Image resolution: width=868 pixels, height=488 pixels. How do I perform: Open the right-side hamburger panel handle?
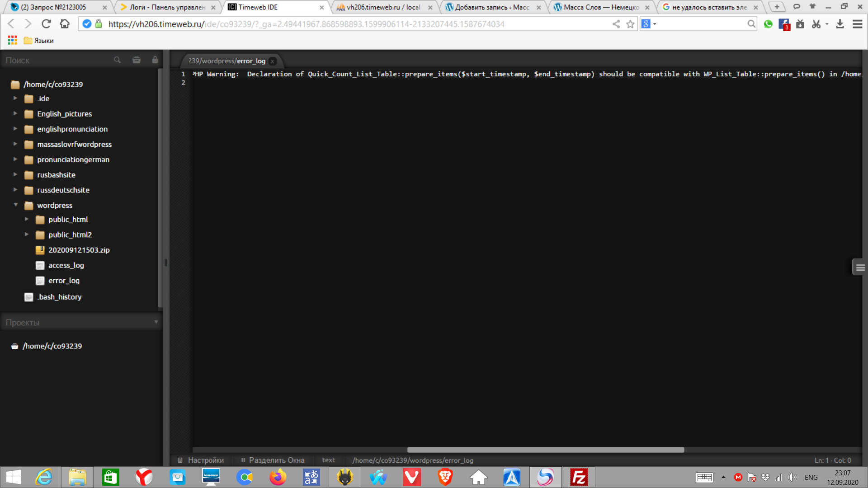[860, 267]
